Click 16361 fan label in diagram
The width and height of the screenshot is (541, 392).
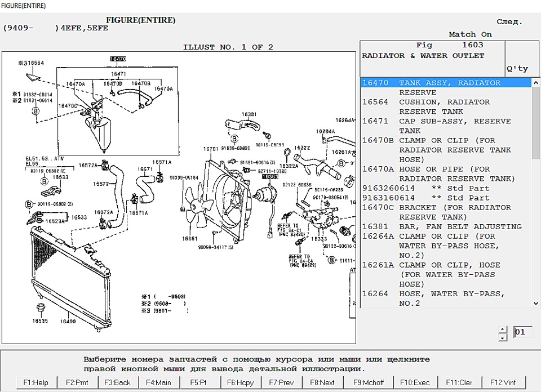[189, 238]
